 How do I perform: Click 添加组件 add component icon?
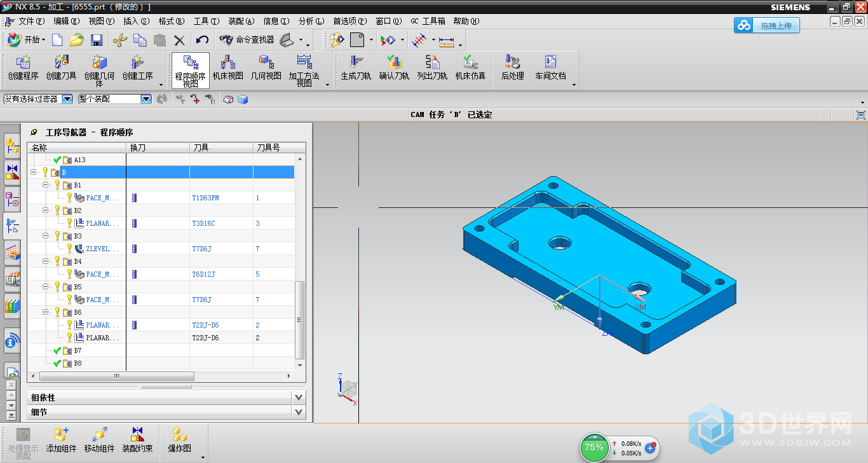pos(62,440)
